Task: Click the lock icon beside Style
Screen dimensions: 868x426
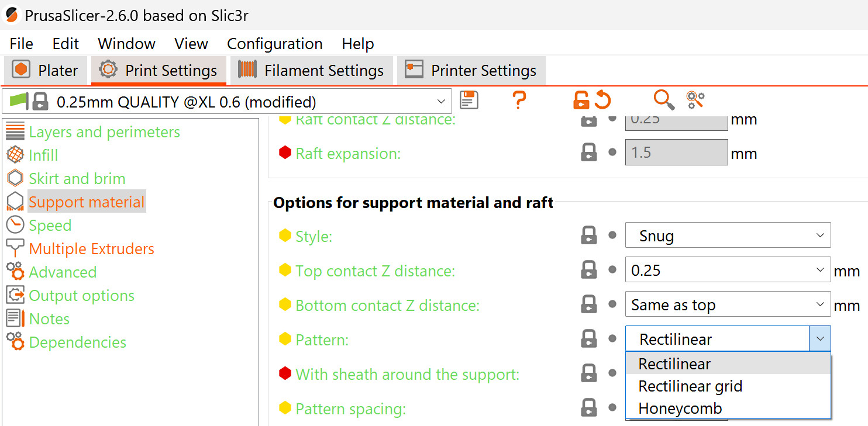Action: pyautogui.click(x=588, y=235)
